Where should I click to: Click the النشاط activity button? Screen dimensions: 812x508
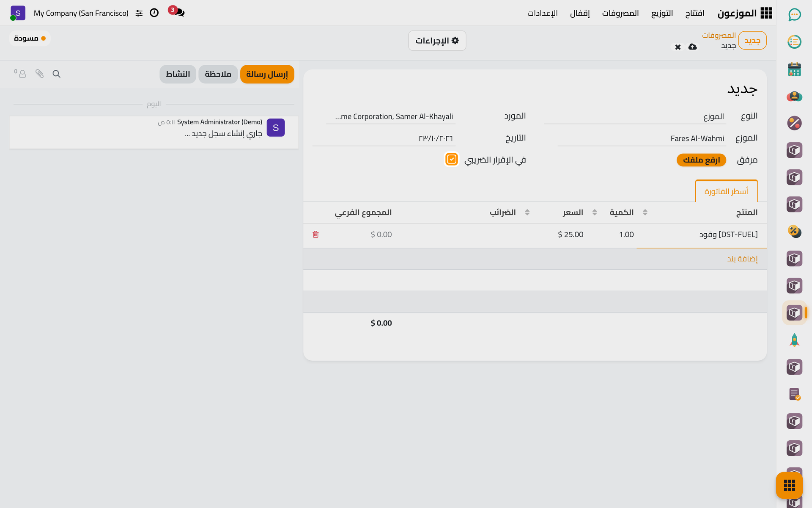click(178, 74)
